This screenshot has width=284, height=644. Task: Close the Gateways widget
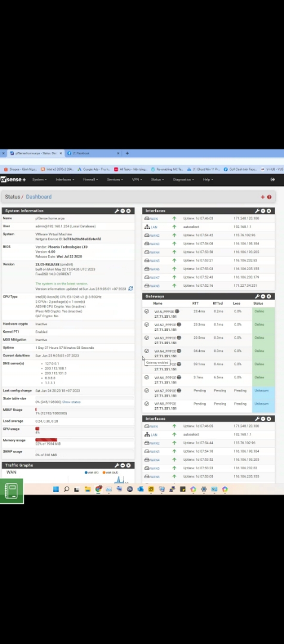(269, 296)
